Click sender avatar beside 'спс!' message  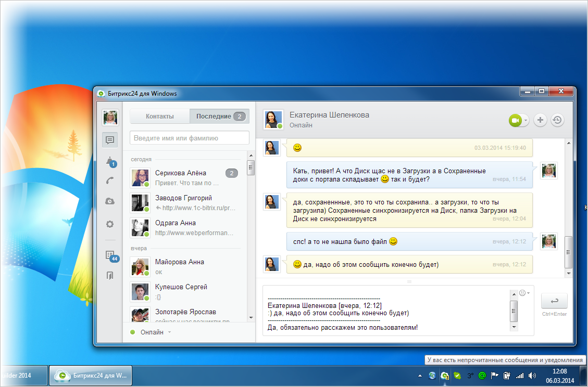pos(548,242)
